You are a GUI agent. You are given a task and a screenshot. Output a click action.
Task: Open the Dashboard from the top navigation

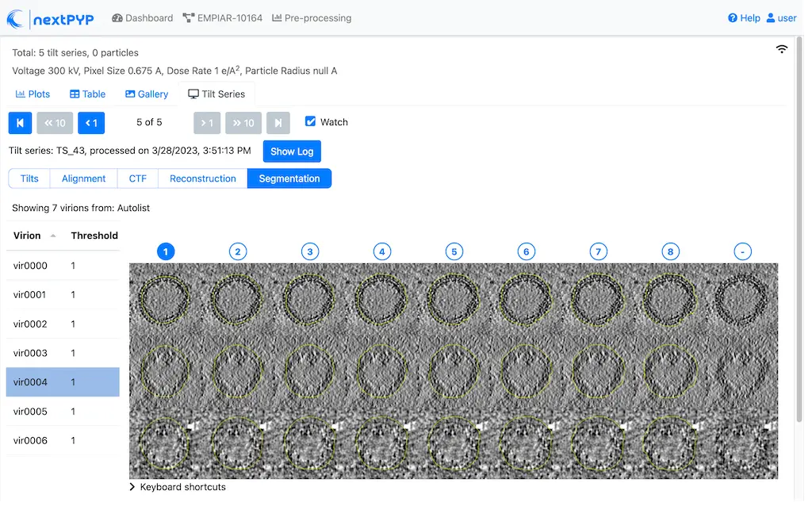click(x=142, y=17)
